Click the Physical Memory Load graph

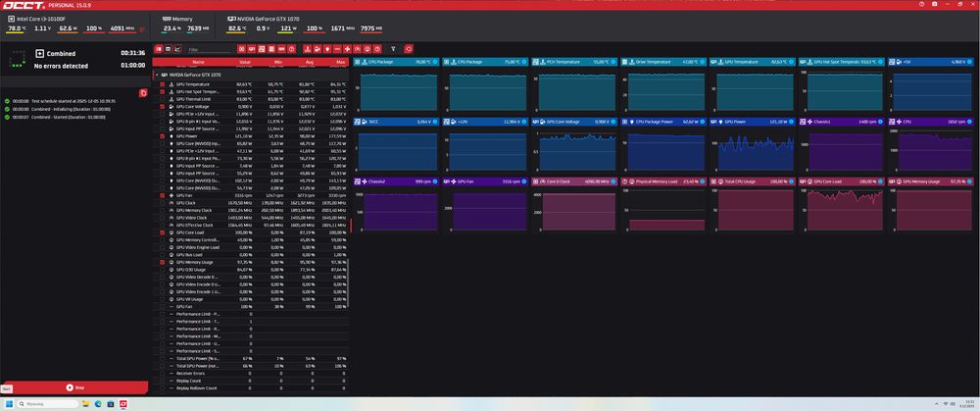pos(663,204)
